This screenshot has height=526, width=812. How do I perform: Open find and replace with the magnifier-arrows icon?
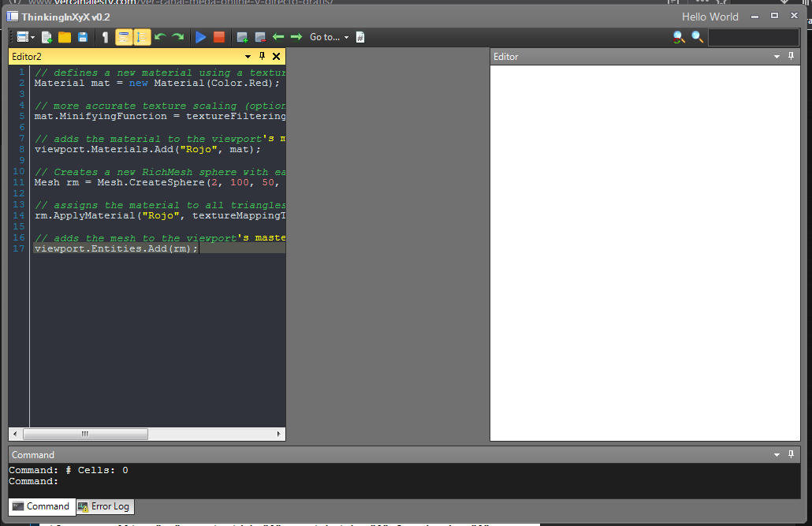[x=679, y=36]
